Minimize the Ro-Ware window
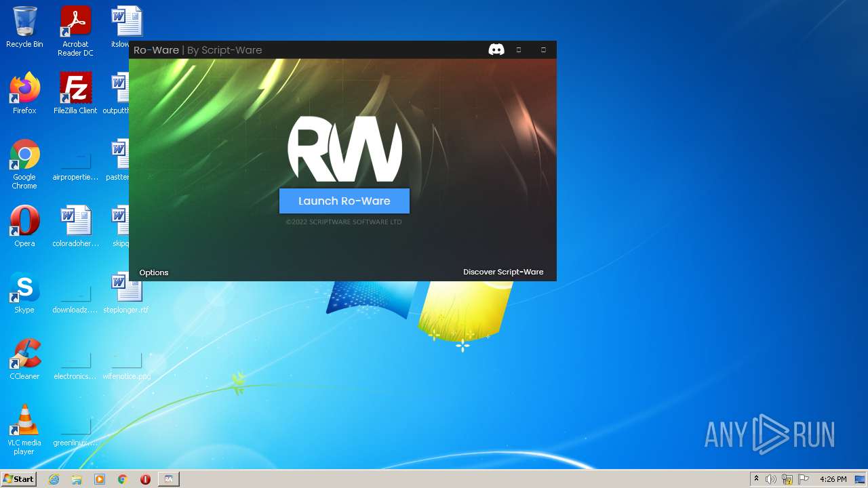 click(x=519, y=49)
